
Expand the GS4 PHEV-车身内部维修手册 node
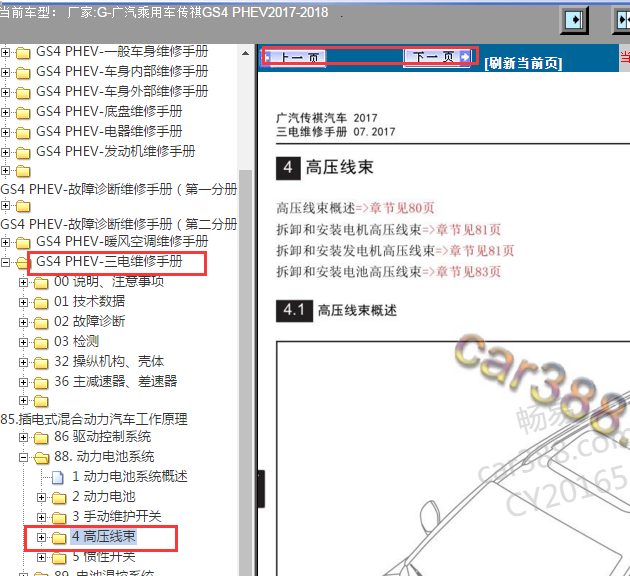(x=5, y=72)
